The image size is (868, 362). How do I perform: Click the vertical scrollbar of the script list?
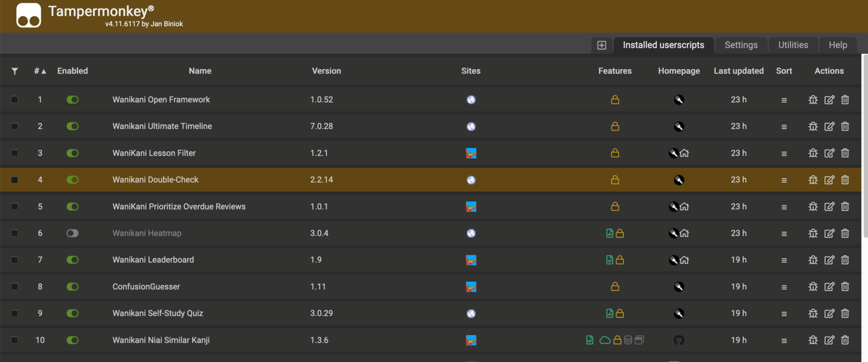click(865, 146)
